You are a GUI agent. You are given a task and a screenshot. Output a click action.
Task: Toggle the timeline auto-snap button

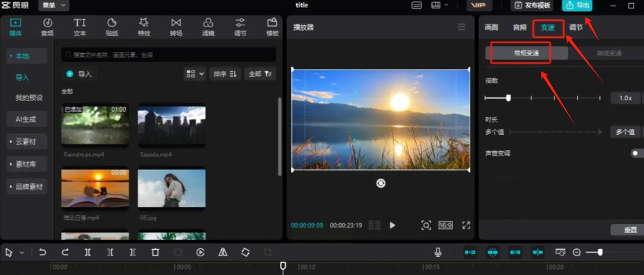pyautogui.click(x=493, y=253)
